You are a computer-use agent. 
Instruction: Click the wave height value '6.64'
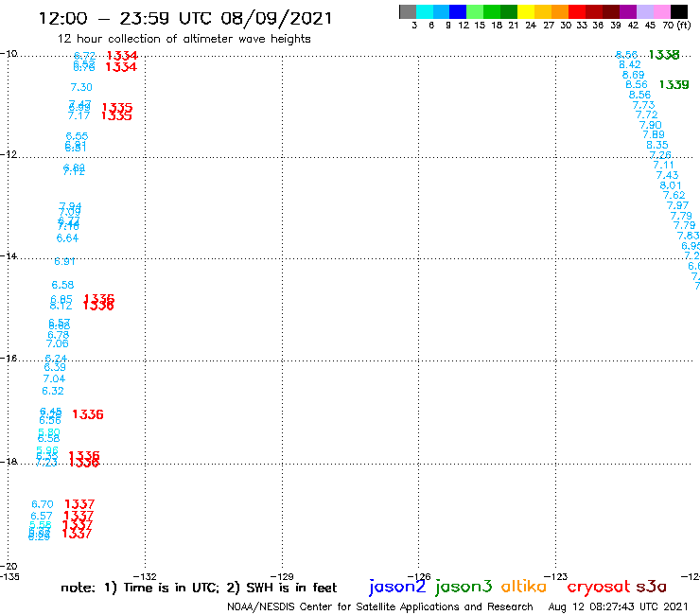pos(67,238)
